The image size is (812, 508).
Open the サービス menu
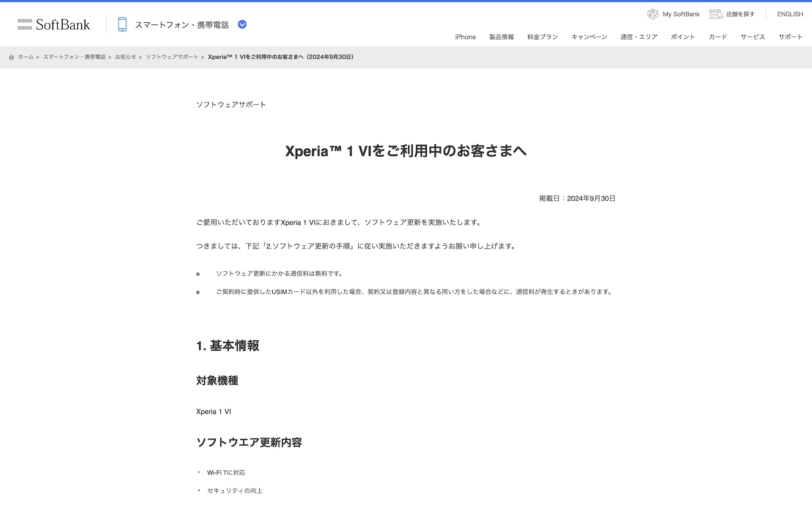click(752, 37)
